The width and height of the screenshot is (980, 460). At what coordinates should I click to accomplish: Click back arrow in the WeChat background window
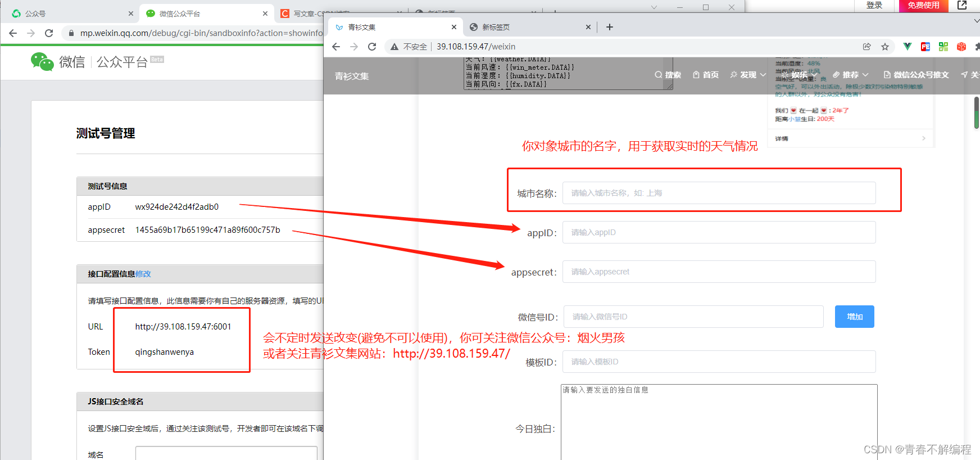point(13,33)
